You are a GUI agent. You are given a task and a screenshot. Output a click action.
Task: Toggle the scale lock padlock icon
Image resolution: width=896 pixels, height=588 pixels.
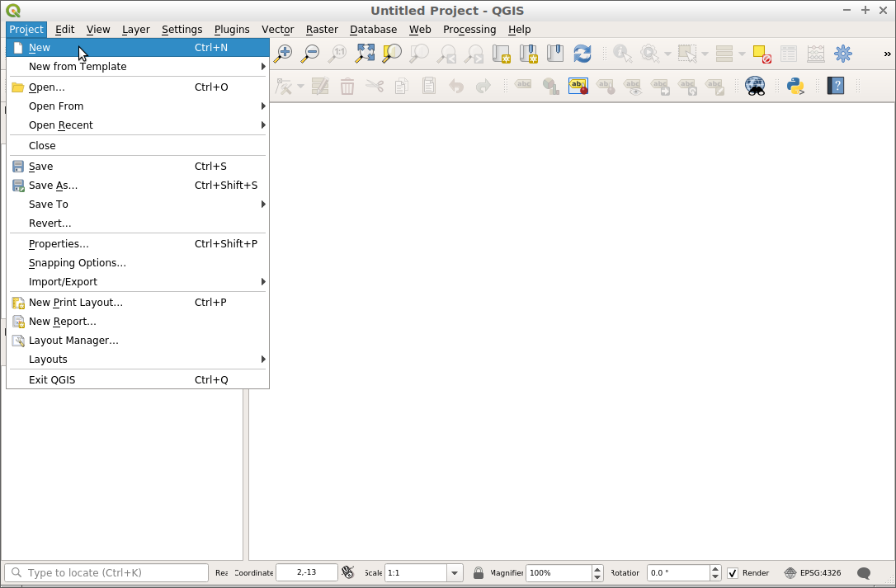pyautogui.click(x=479, y=572)
